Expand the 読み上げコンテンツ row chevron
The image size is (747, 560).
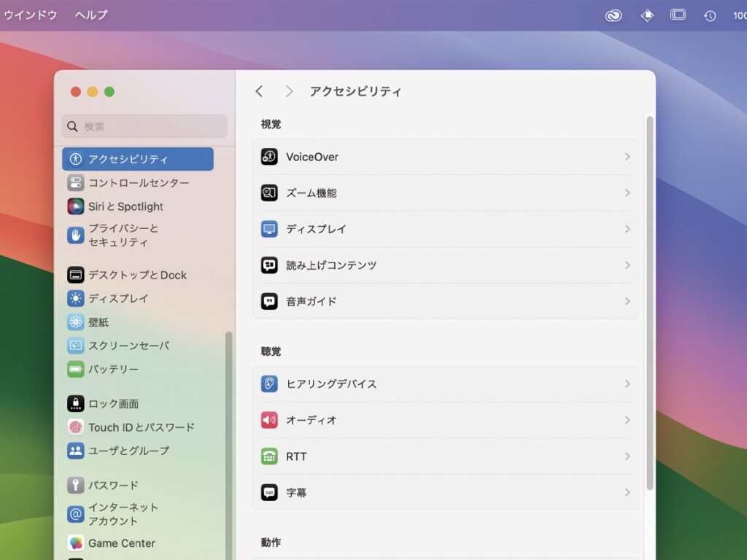coord(627,265)
